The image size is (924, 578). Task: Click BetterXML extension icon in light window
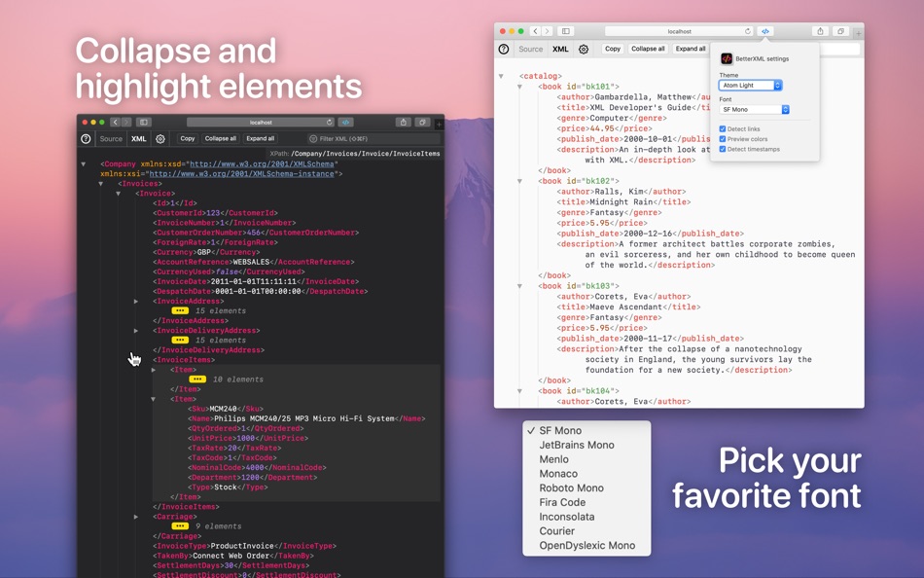[764, 31]
